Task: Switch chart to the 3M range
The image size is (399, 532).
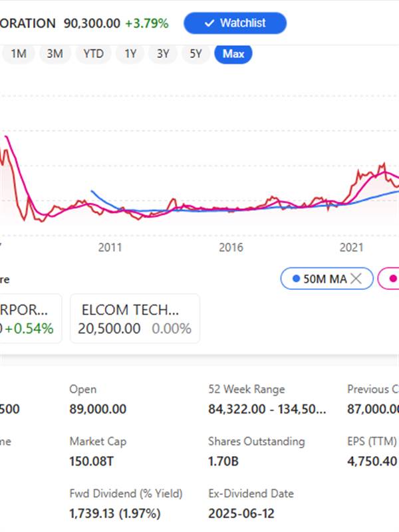Action: point(55,54)
